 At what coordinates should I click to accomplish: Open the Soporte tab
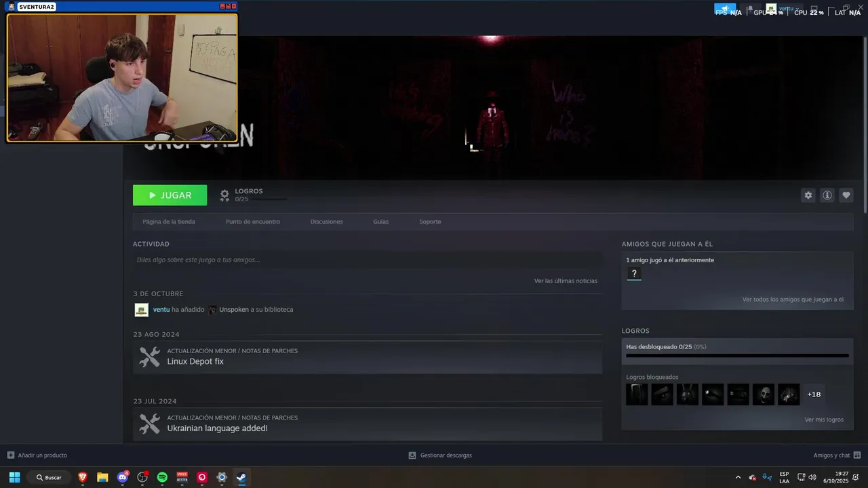click(x=430, y=222)
